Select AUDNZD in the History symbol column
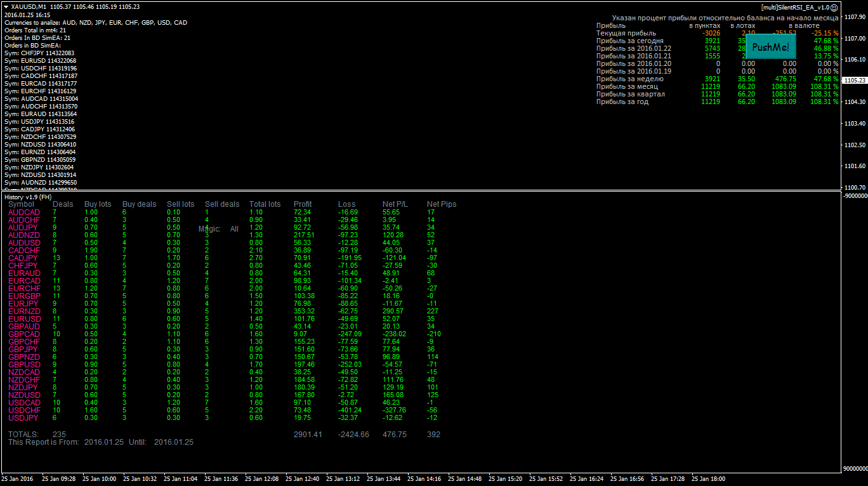868x486 pixels. pyautogui.click(x=24, y=235)
